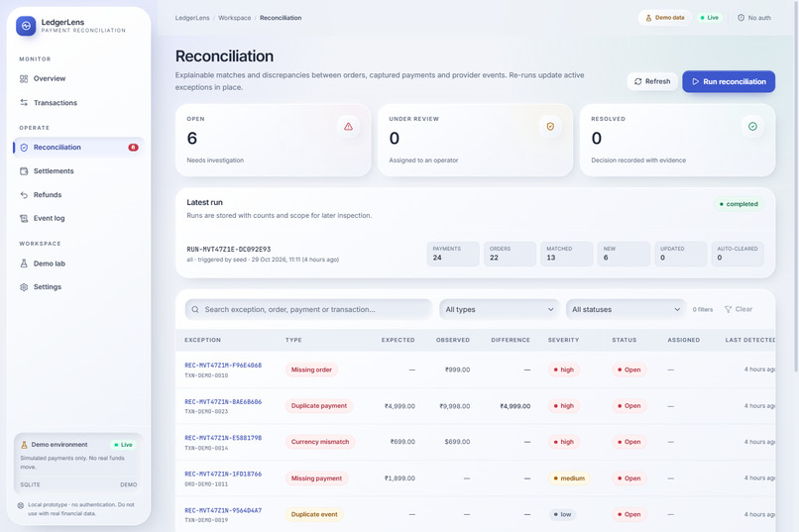The image size is (799, 532).
Task: Click the magnifier icon in search field
Action: [195, 309]
